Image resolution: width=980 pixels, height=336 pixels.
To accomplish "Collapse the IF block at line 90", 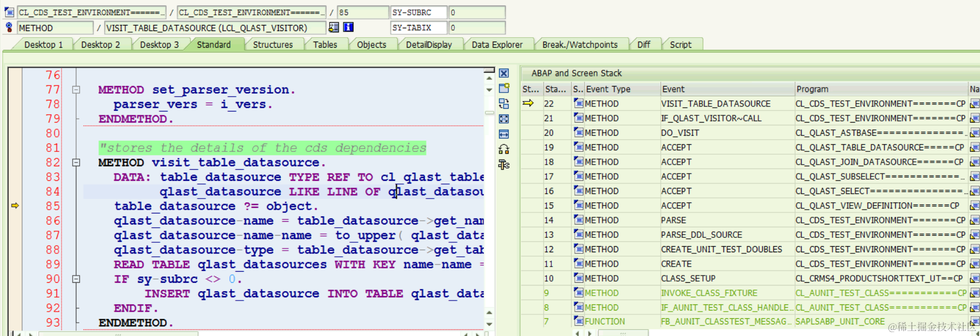I will [x=76, y=279].
